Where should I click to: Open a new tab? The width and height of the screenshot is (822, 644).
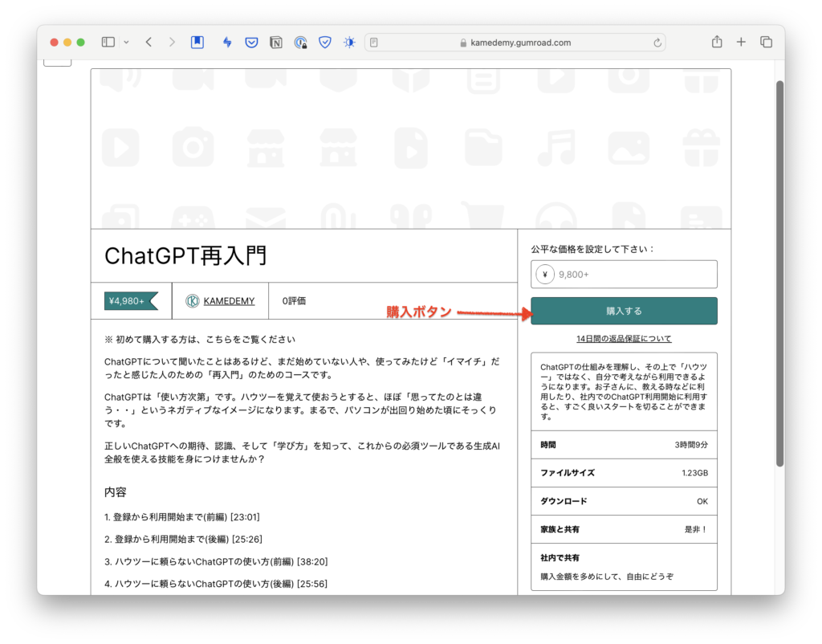[x=741, y=43]
